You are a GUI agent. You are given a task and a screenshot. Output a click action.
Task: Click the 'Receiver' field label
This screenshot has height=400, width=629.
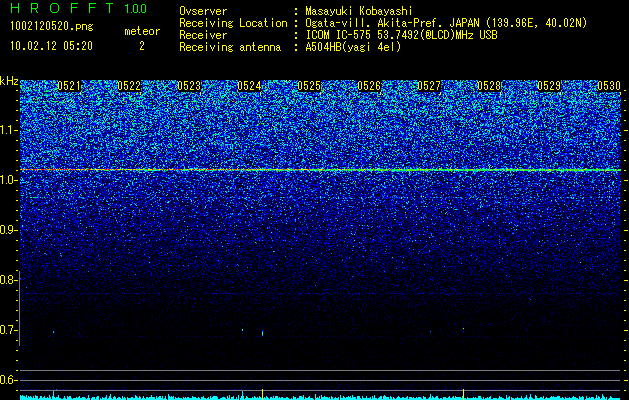pyautogui.click(x=203, y=35)
